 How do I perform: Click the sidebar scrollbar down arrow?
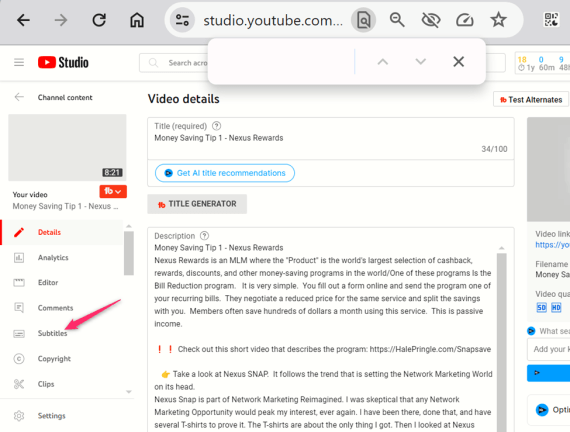[x=129, y=392]
